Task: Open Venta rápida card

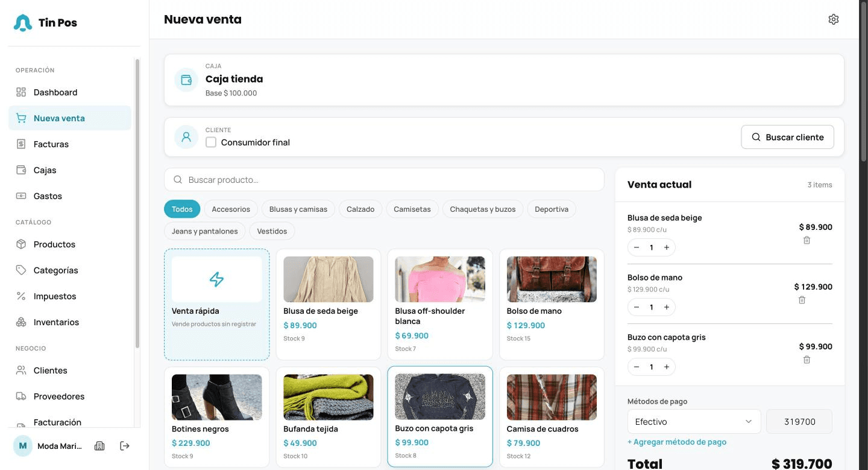Action: pyautogui.click(x=216, y=305)
